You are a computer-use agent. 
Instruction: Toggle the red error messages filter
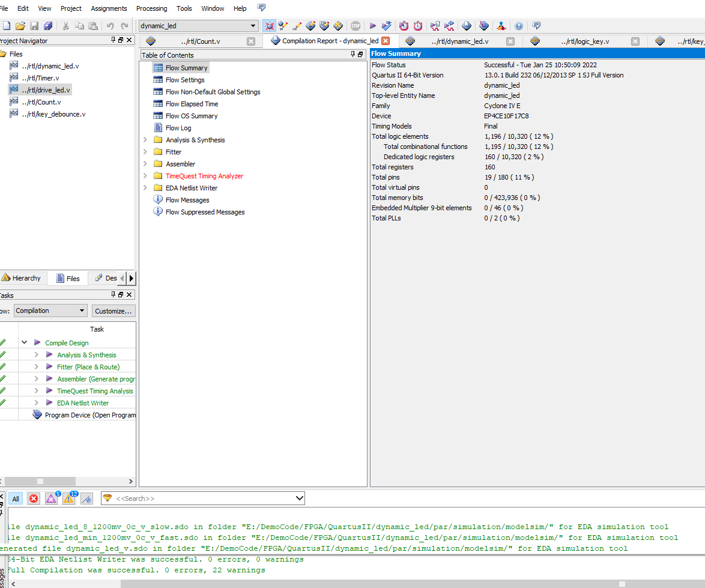[x=34, y=499]
